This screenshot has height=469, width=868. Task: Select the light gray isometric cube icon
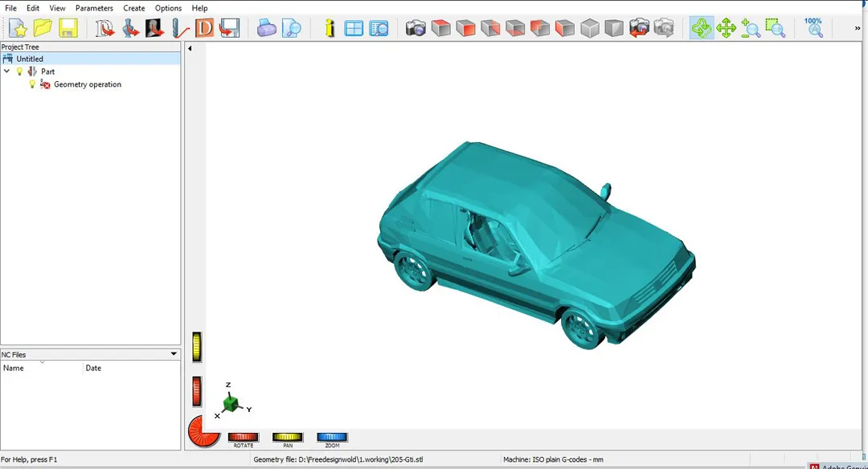(x=590, y=27)
